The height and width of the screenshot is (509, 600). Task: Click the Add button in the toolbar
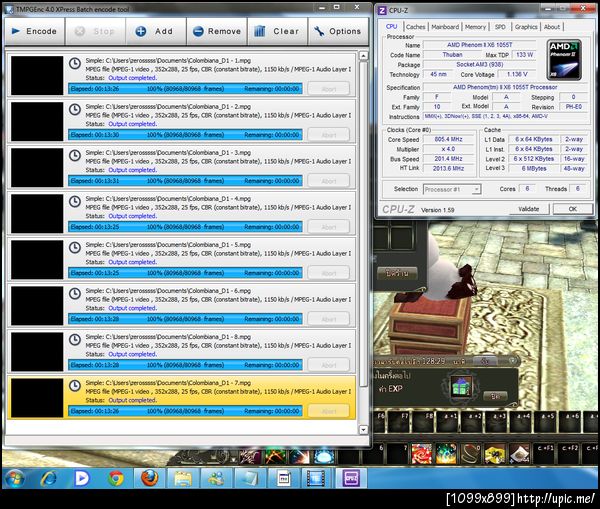[156, 31]
